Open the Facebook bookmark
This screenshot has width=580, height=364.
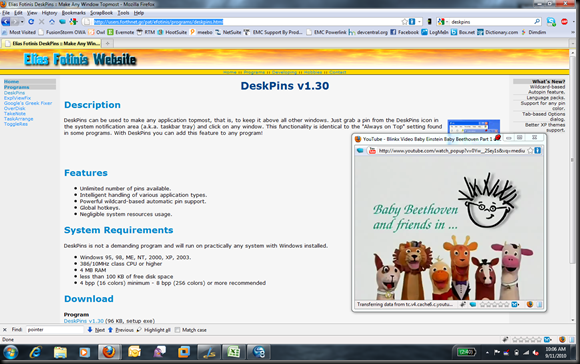click(x=404, y=32)
